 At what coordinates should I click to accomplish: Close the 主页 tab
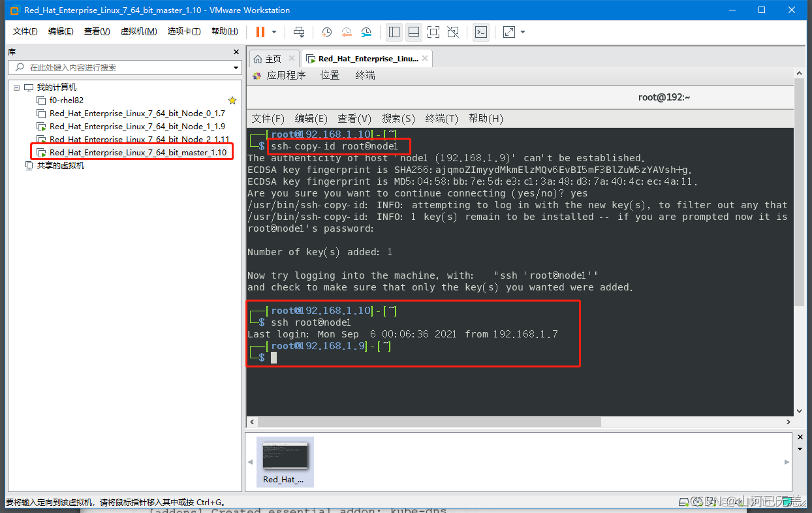[x=291, y=58]
